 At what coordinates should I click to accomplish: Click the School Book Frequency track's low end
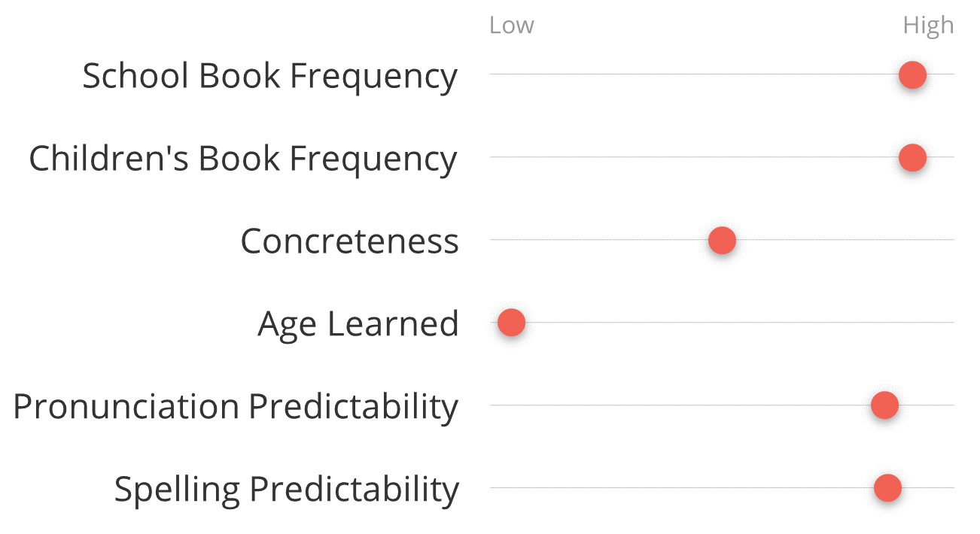pos(494,74)
